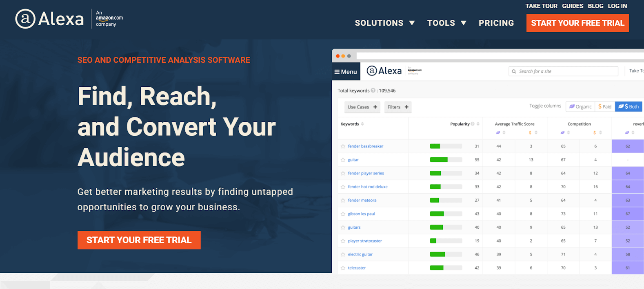Screen dimensions: 644x289
Task: Expand the Solutions dropdown menu
Action: click(x=385, y=23)
